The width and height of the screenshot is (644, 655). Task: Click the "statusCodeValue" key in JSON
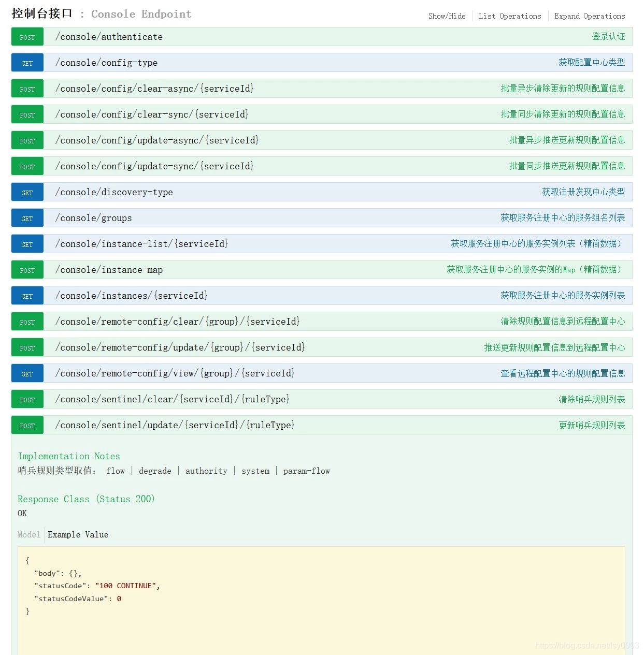point(71,599)
